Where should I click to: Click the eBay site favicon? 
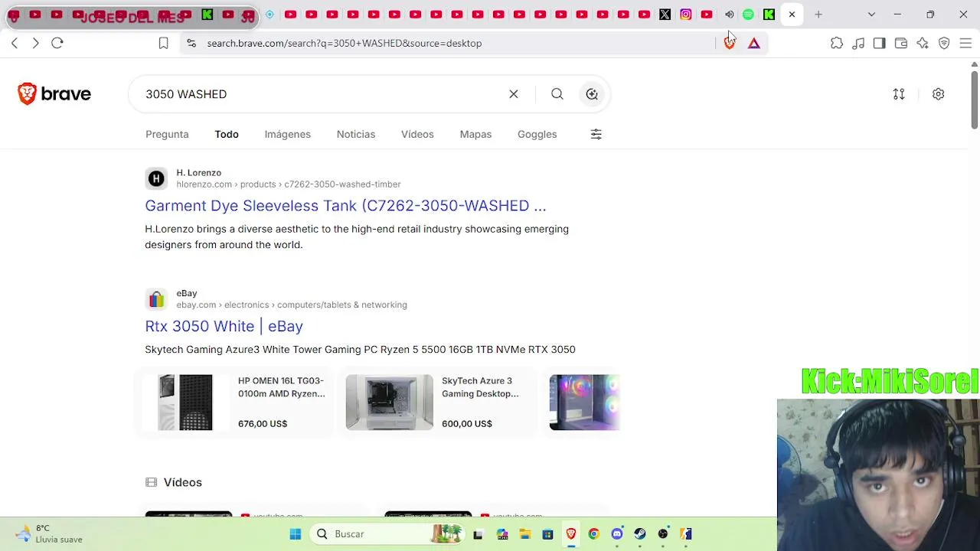tap(156, 299)
